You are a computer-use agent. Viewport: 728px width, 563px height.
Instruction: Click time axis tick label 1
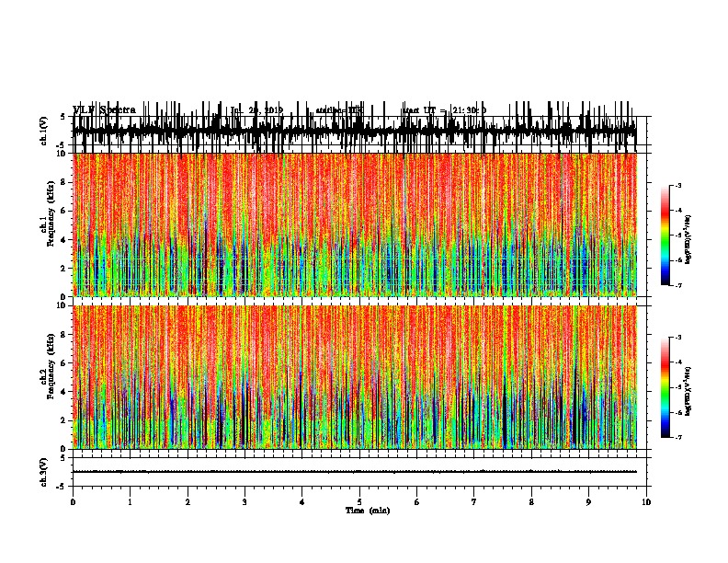(130, 502)
